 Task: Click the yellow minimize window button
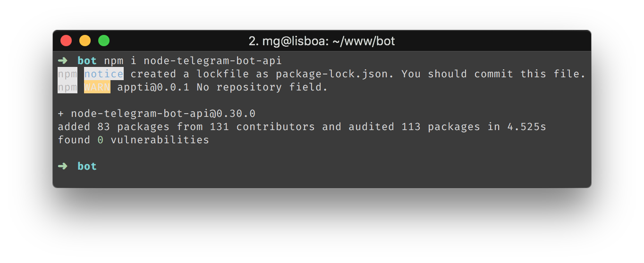click(85, 41)
